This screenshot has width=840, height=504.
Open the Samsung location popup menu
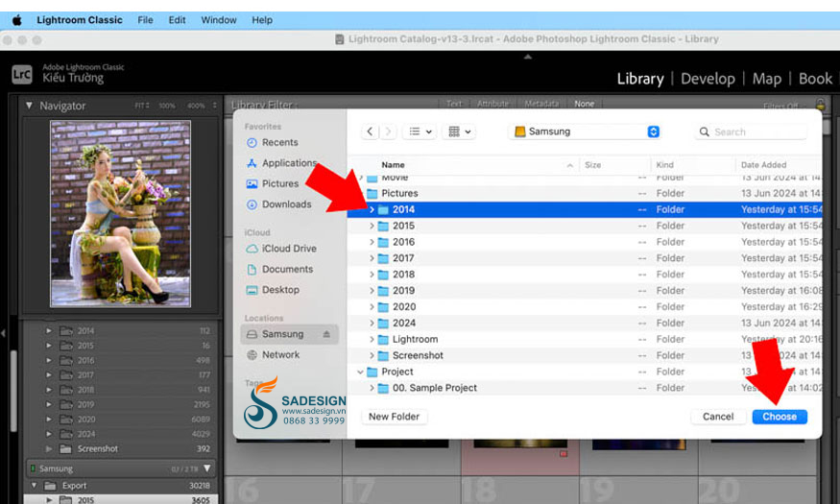click(x=585, y=132)
